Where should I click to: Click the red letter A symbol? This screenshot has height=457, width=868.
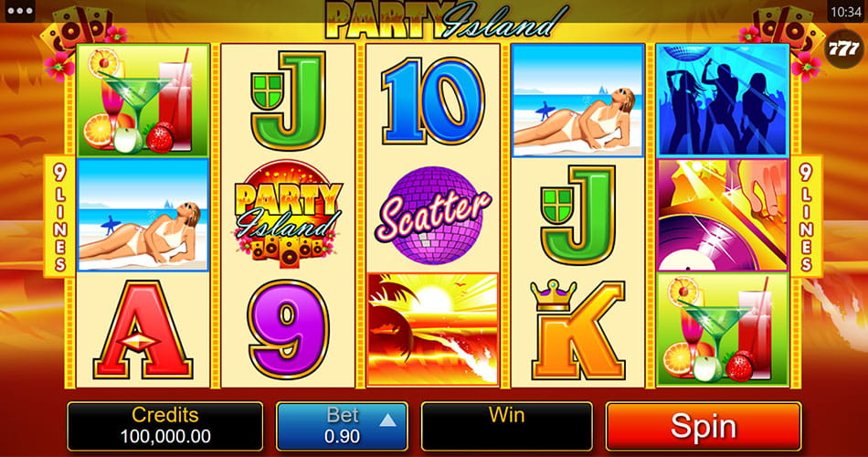click(x=143, y=330)
